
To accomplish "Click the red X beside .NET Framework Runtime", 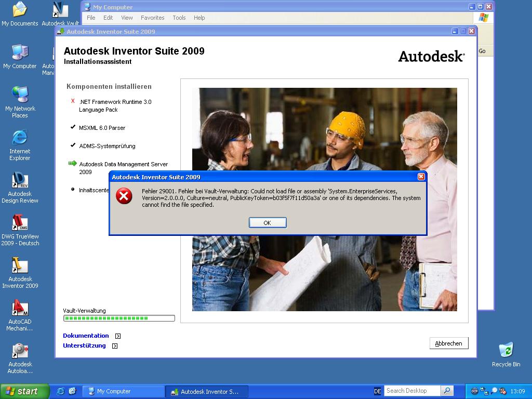I will (73, 101).
